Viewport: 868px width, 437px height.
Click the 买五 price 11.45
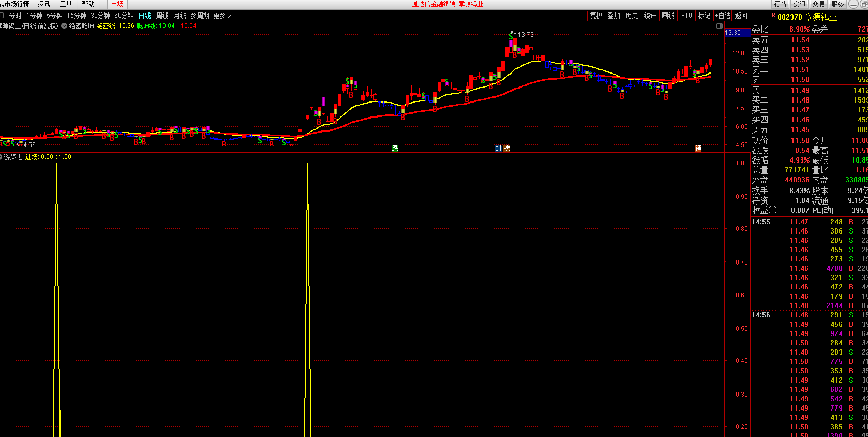pyautogui.click(x=800, y=129)
